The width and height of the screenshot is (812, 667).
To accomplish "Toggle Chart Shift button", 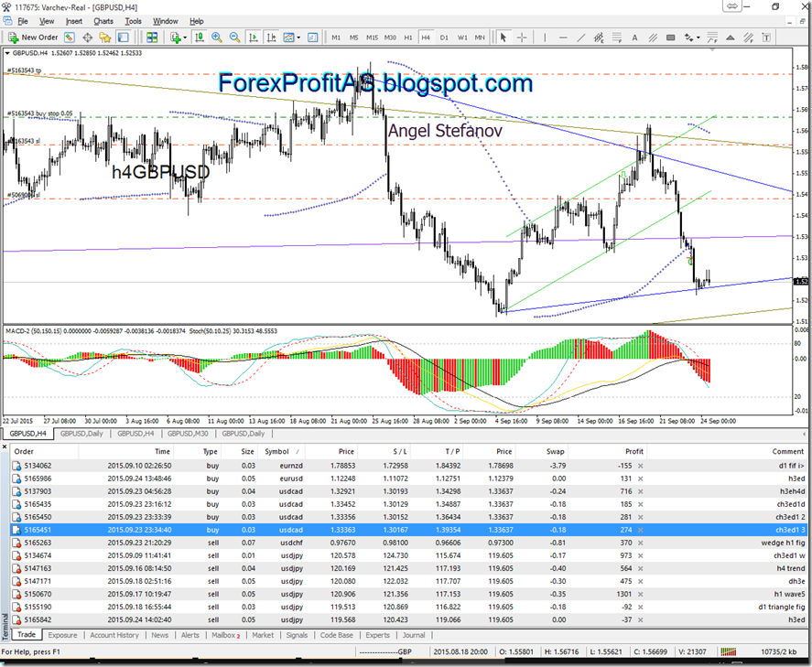I will pos(271,38).
